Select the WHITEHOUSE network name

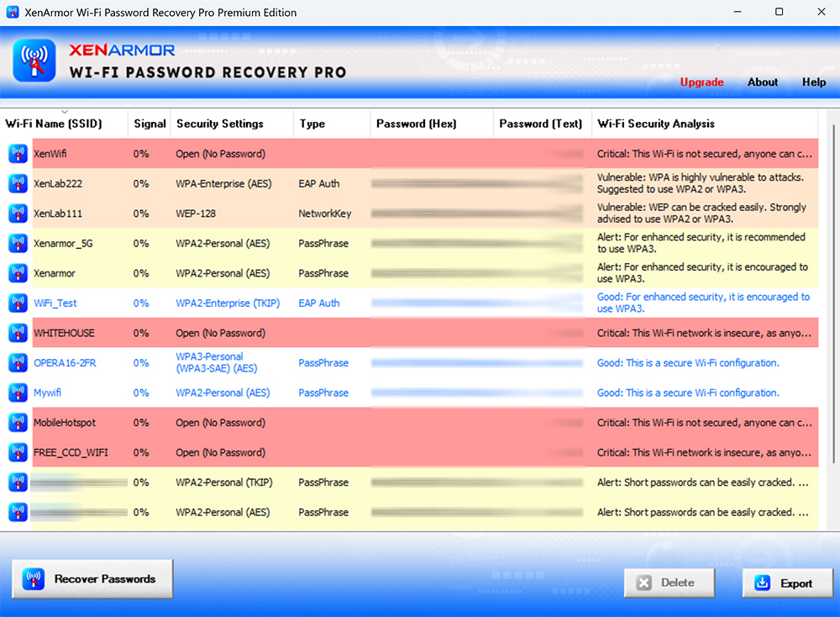[x=65, y=333]
